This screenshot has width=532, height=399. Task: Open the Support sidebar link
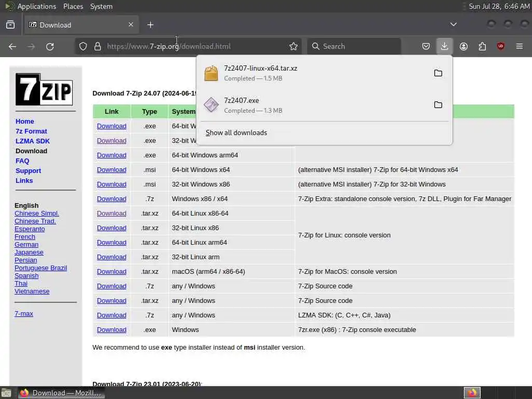[x=28, y=170]
